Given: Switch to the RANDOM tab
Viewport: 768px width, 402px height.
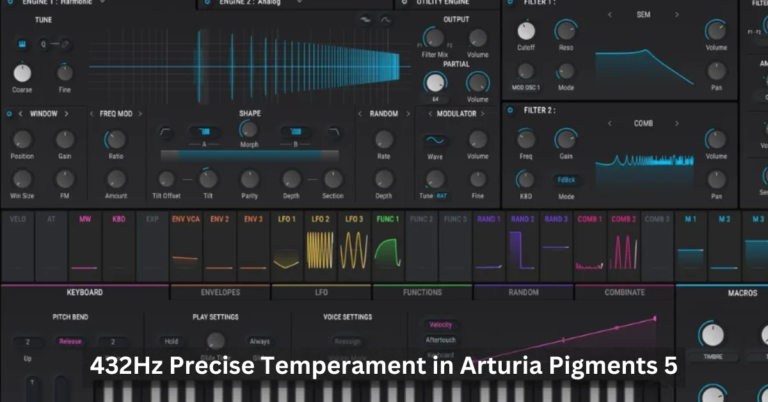Looking at the screenshot, I should point(523,292).
